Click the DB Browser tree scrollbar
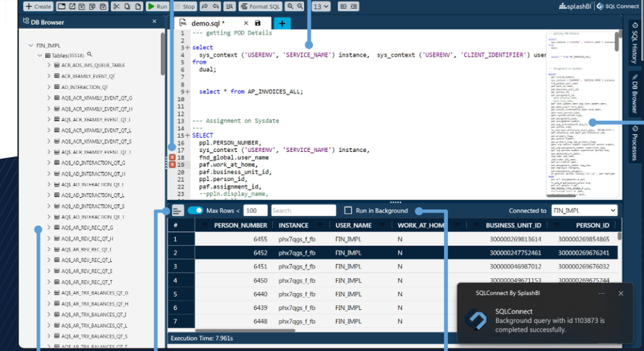This screenshot has width=644, height=351. coord(163,54)
